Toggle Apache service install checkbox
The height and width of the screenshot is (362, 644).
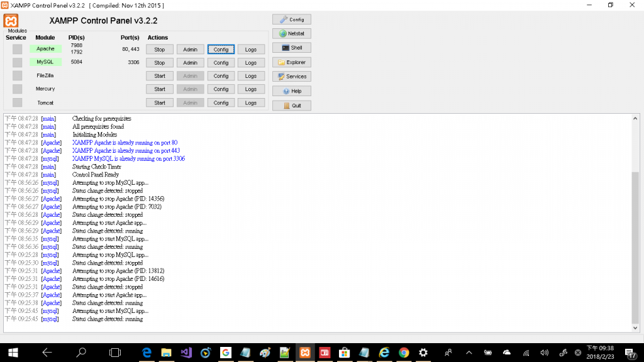(17, 49)
